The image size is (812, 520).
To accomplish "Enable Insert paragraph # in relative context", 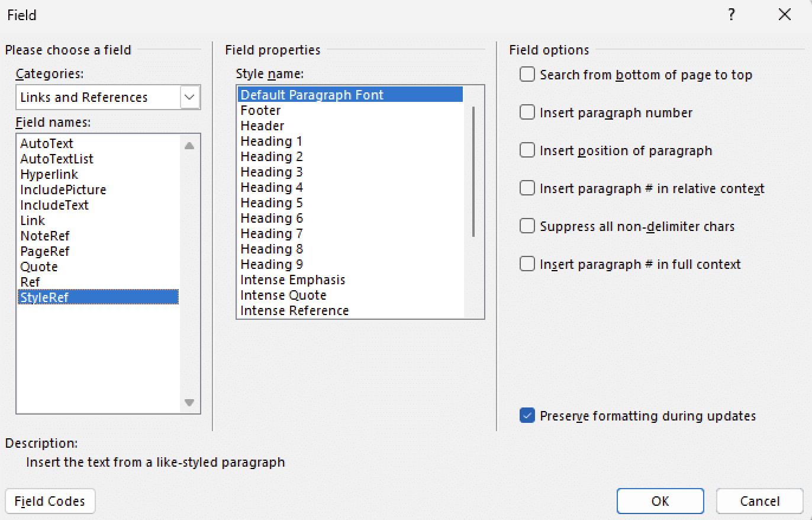I will click(x=527, y=188).
